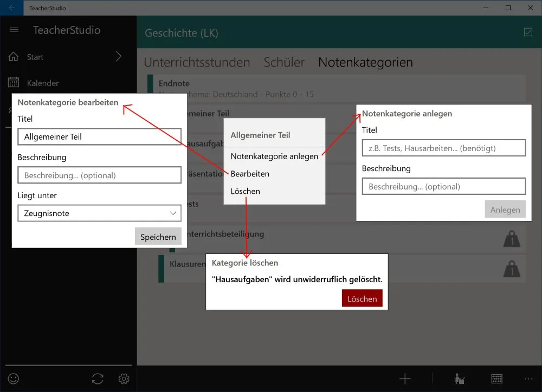Click the Anlegen button
Screen dimensions: 542x392
click(505, 210)
